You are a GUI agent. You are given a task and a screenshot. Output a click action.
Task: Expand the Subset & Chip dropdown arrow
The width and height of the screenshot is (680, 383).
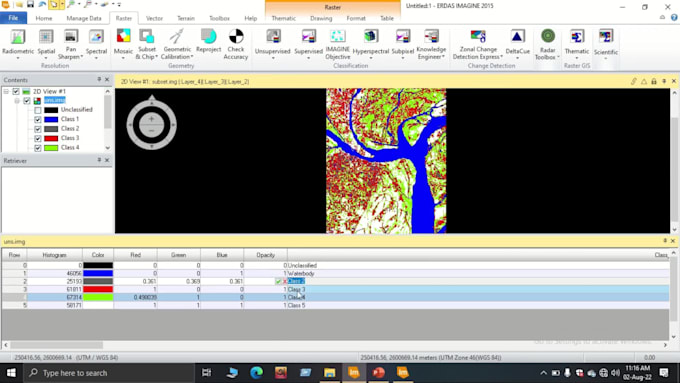[x=156, y=57]
